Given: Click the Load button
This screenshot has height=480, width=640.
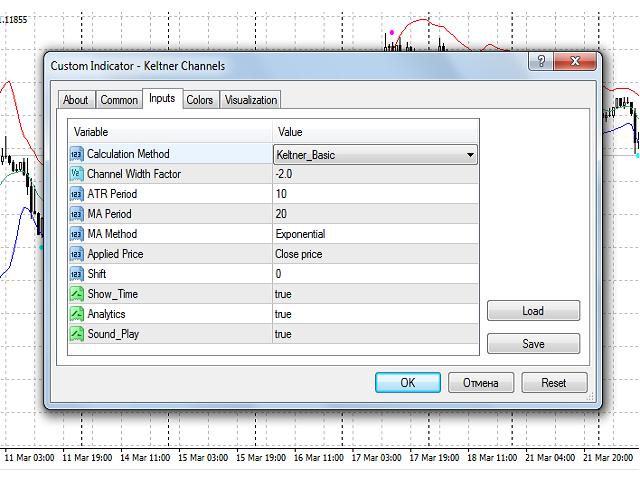Looking at the screenshot, I should pyautogui.click(x=533, y=311).
